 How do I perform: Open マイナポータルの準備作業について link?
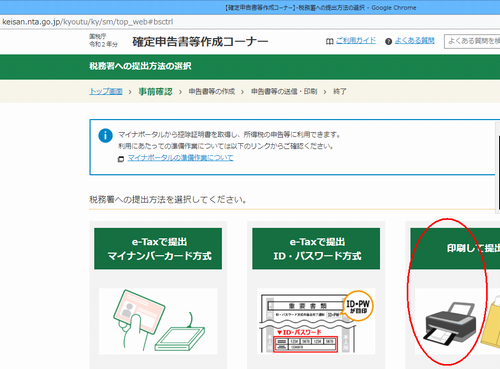pyautogui.click(x=180, y=158)
